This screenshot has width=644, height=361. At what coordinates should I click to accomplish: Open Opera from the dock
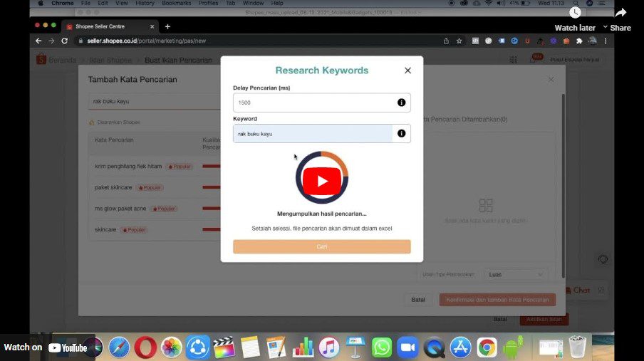[x=145, y=347]
